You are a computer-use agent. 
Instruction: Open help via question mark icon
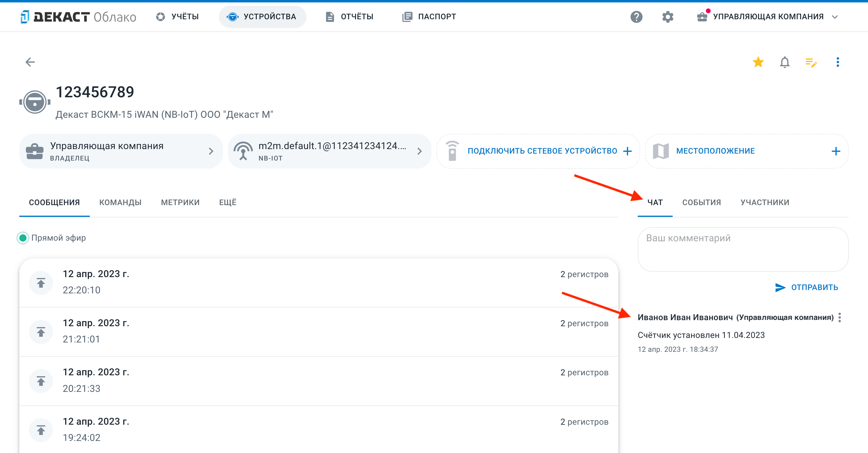(x=636, y=17)
